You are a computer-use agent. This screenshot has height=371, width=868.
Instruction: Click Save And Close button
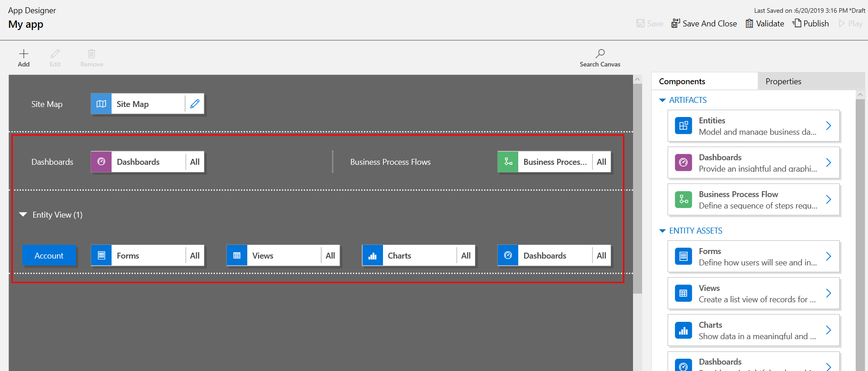[704, 24]
